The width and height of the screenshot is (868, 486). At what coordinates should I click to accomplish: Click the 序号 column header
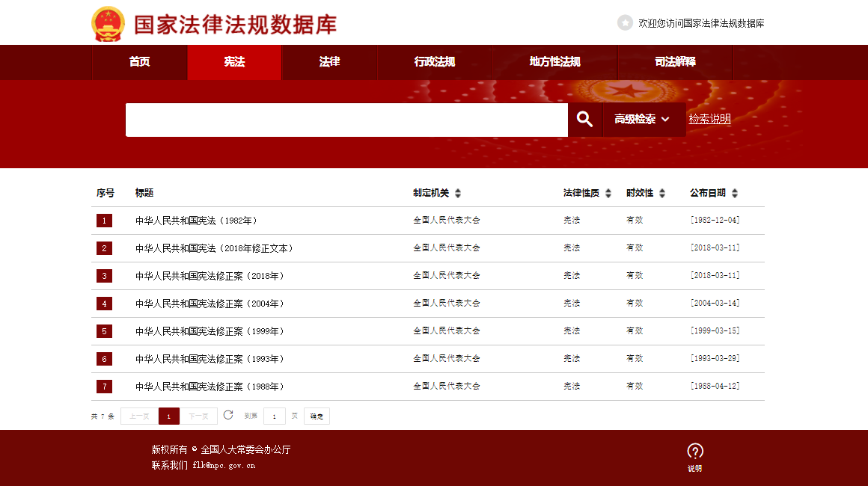point(106,193)
